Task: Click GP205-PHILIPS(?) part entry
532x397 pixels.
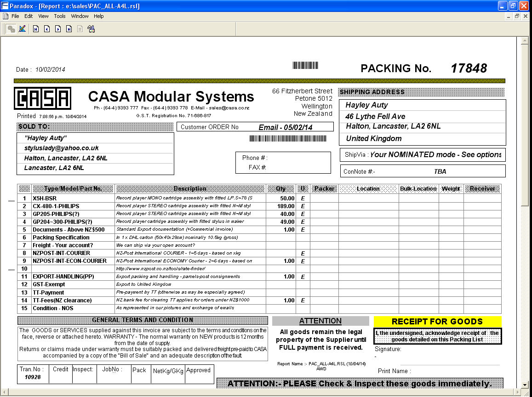Action: [x=56, y=214]
